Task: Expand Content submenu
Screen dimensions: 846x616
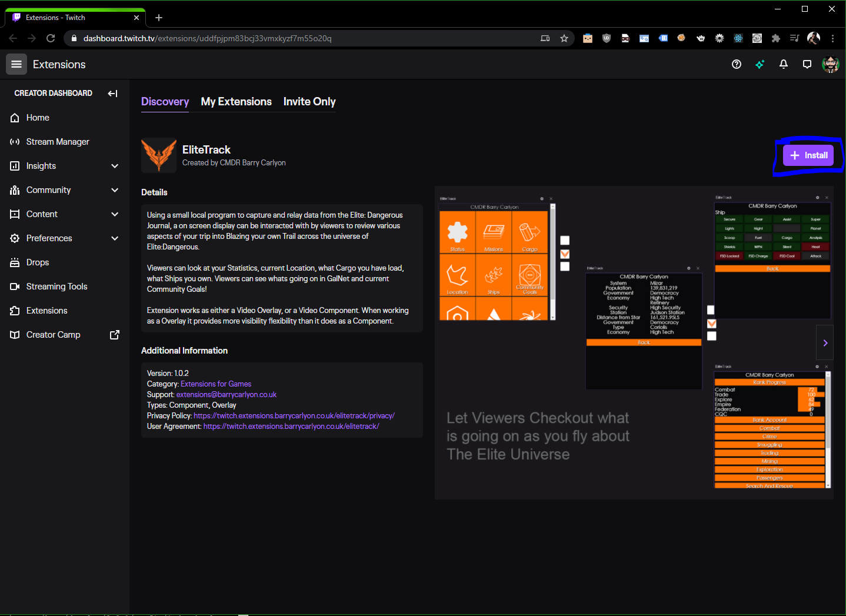Action: pos(115,214)
